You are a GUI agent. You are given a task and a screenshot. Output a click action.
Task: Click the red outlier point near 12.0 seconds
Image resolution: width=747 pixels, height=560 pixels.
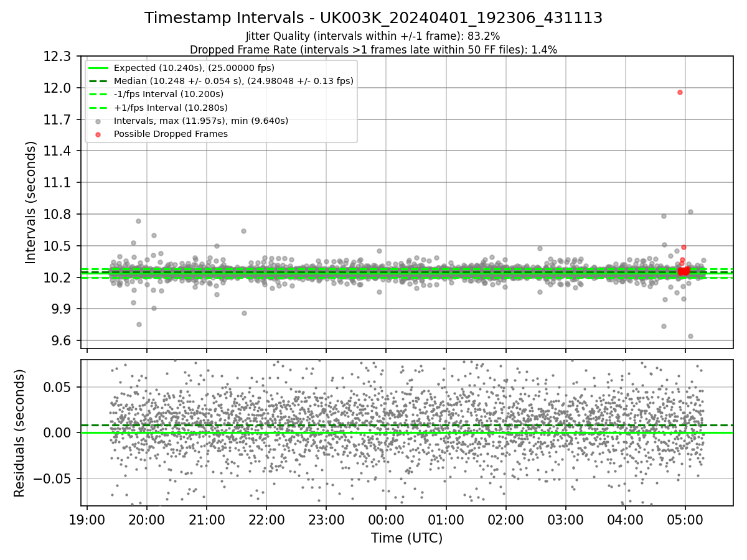[x=680, y=92]
